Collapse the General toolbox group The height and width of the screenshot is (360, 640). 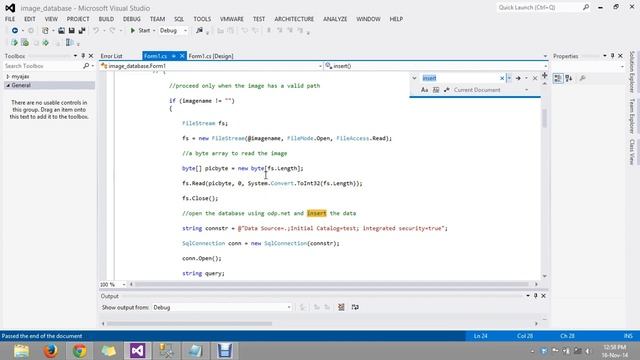point(8,85)
